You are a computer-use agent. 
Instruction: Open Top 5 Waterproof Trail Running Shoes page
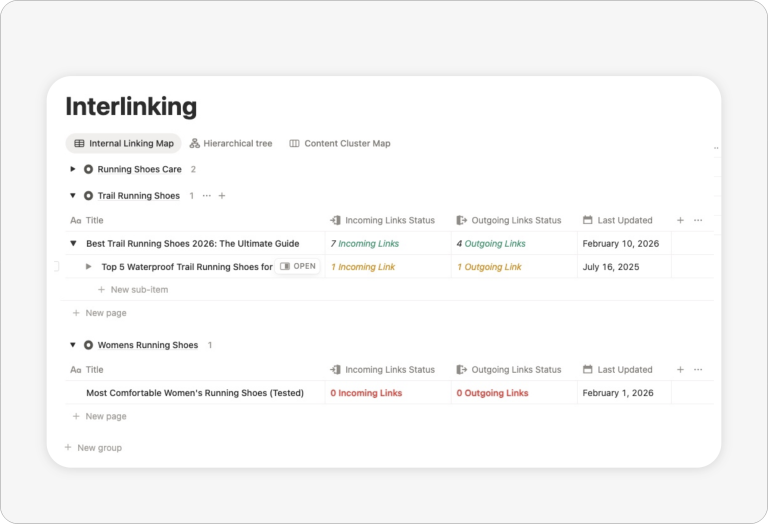(x=187, y=267)
